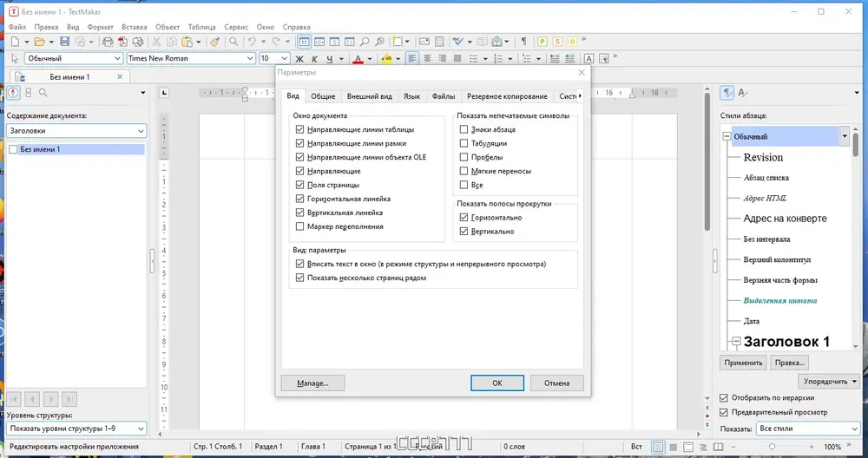Open the Упорядочить dropdown button

click(829, 381)
